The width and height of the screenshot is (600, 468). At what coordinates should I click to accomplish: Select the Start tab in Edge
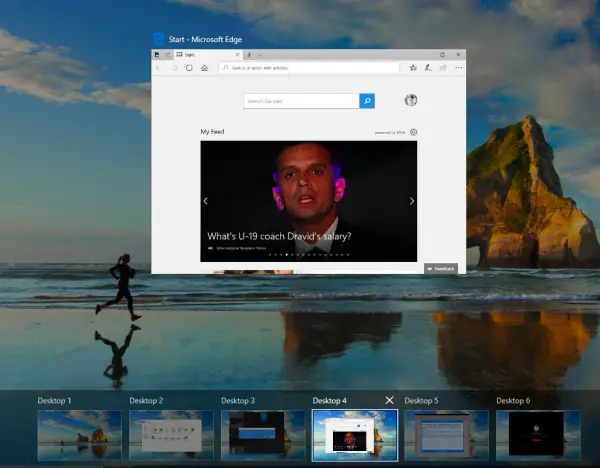pos(208,55)
